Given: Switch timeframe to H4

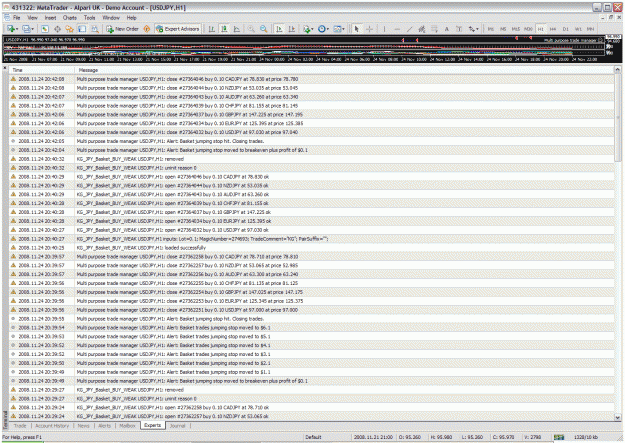Looking at the screenshot, I should 553,29.
